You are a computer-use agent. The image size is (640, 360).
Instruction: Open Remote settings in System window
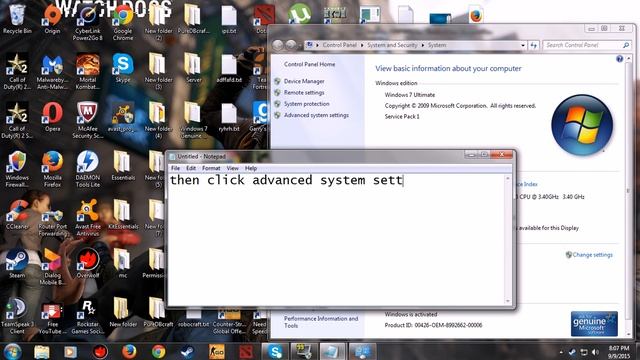[x=304, y=93]
